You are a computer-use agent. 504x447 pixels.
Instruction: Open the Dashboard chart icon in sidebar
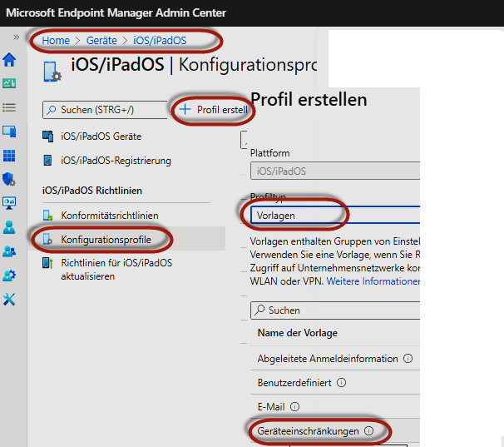click(10, 83)
